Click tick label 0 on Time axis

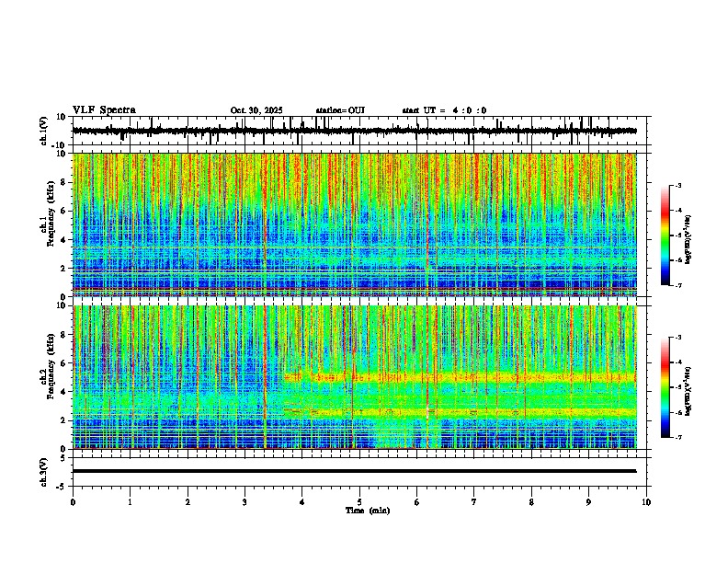[x=73, y=502]
